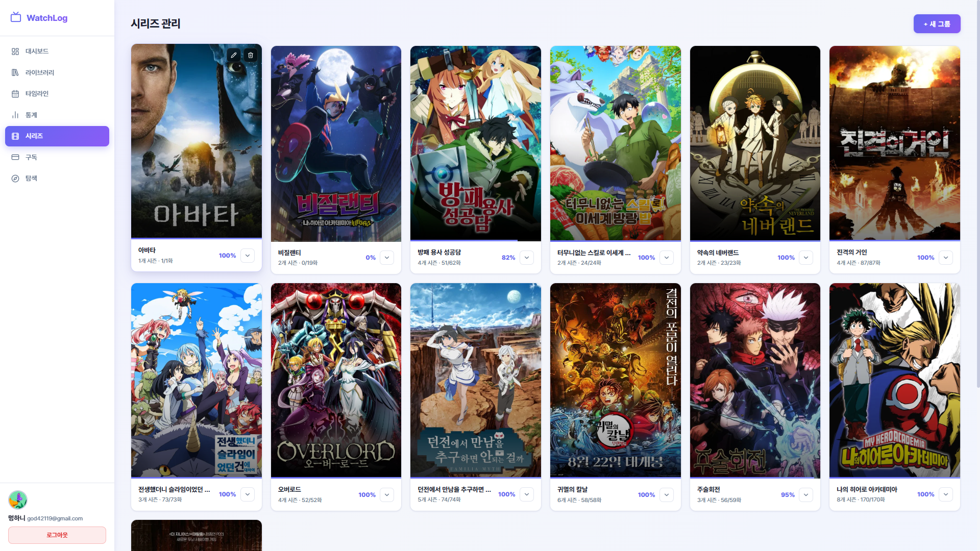Open the 비질랜티 poster thumbnail
Viewport: 980px width, 551px height.
coord(336,143)
